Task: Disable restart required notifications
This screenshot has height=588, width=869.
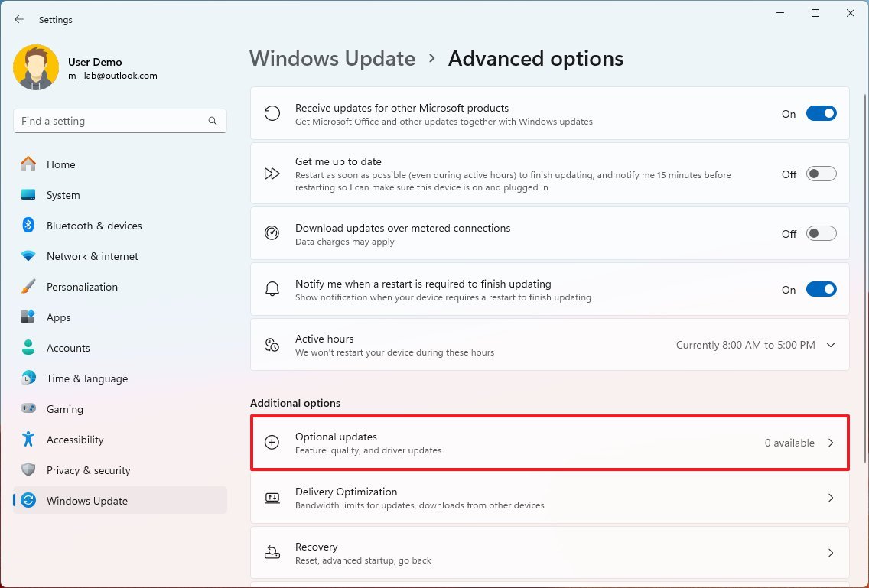Action: [821, 289]
